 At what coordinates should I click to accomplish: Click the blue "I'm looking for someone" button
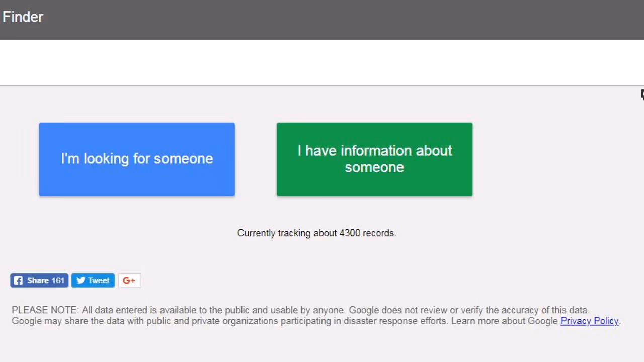pos(137,159)
